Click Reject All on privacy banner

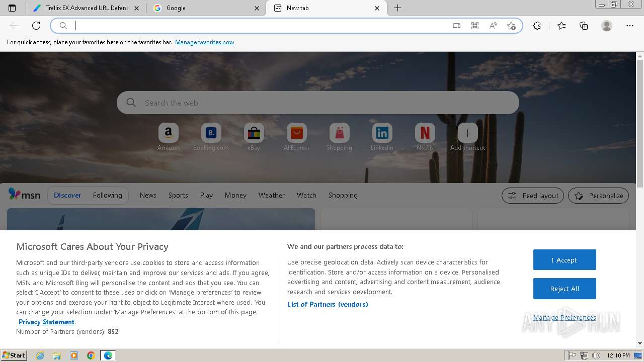coord(565,289)
